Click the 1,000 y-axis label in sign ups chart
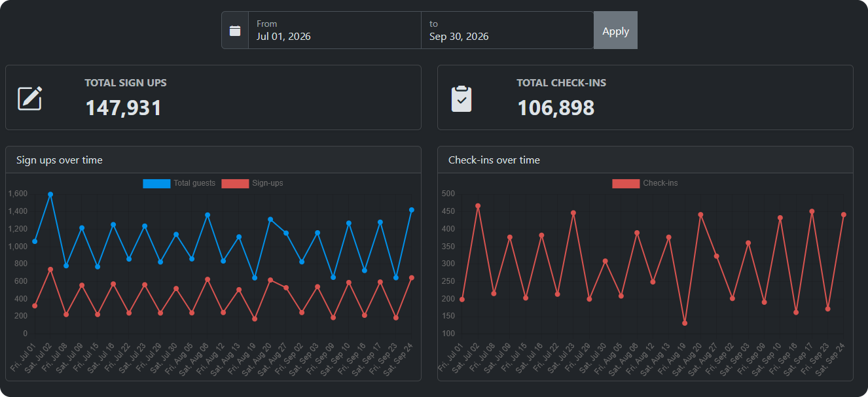 (18, 247)
